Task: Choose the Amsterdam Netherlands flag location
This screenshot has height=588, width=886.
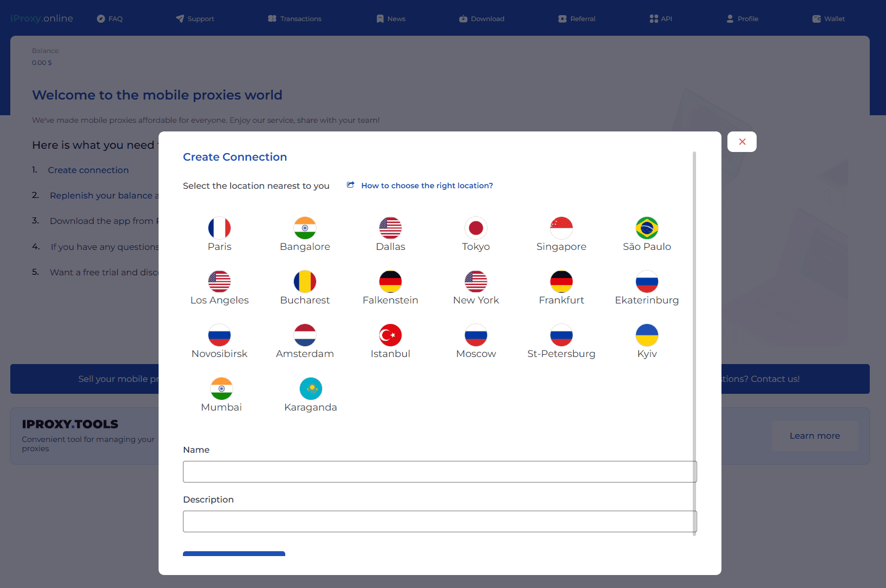Action: coord(305,335)
